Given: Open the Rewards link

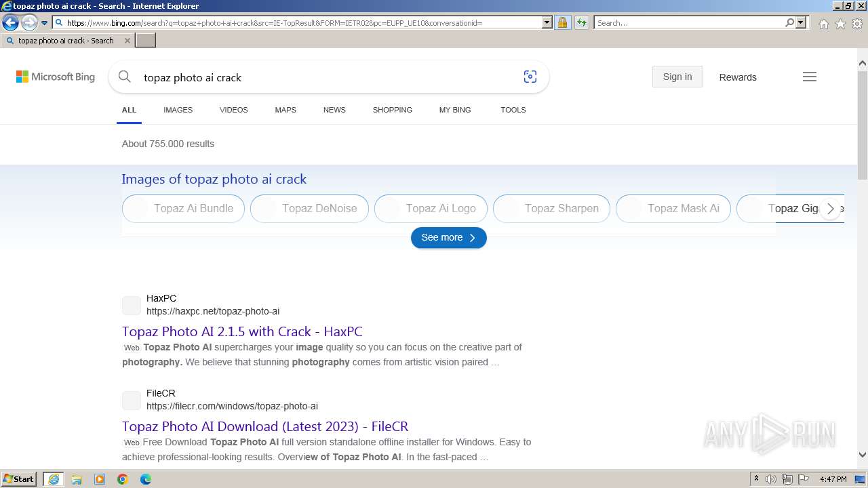Looking at the screenshot, I should click(x=738, y=77).
